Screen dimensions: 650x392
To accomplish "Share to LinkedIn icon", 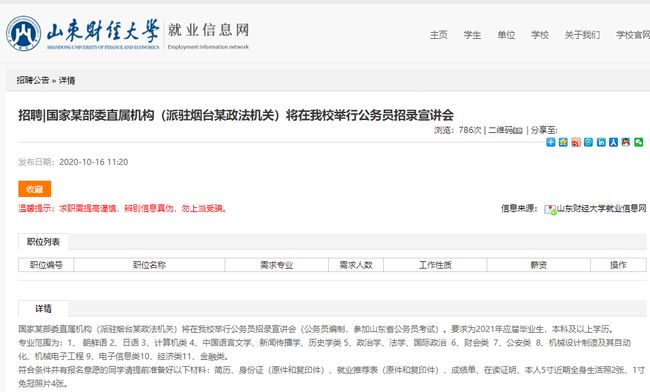I will click(x=601, y=142).
